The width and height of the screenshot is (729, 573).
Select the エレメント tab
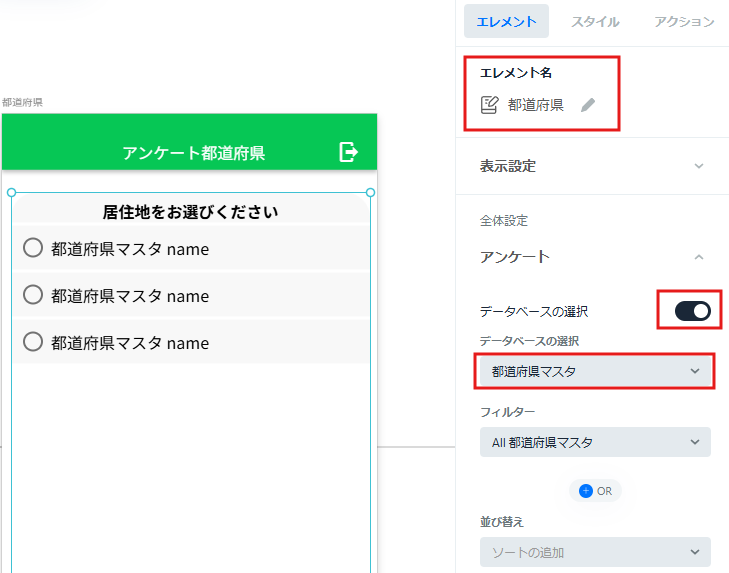point(506,21)
